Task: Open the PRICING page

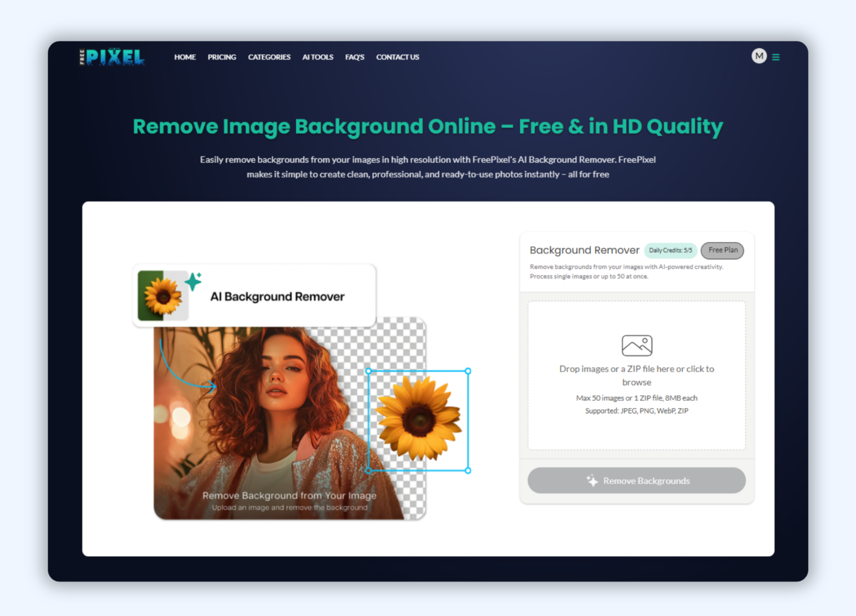Action: (222, 57)
